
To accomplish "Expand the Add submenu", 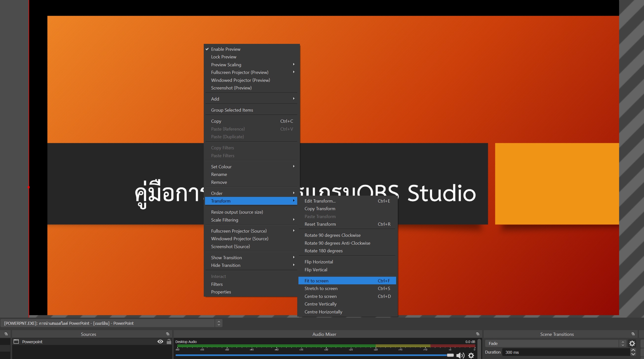I will tap(251, 99).
